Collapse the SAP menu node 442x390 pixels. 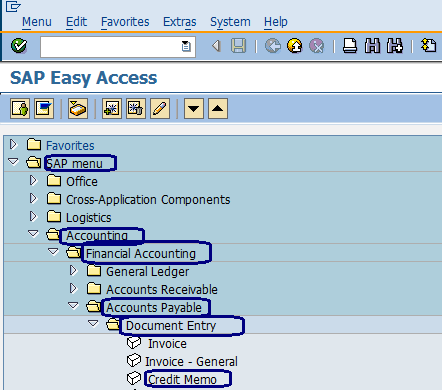(13, 162)
